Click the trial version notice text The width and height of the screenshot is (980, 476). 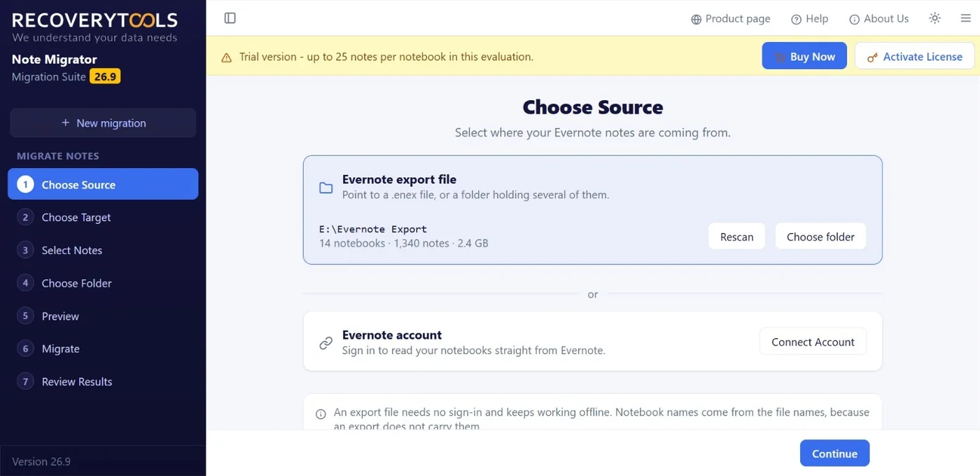(x=386, y=57)
